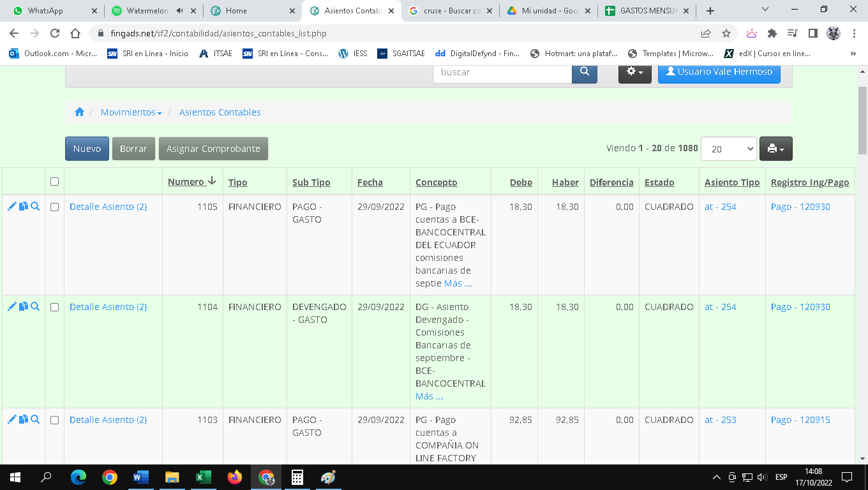Click the browser bookmark star icon
This screenshot has height=490, width=868.
click(726, 33)
